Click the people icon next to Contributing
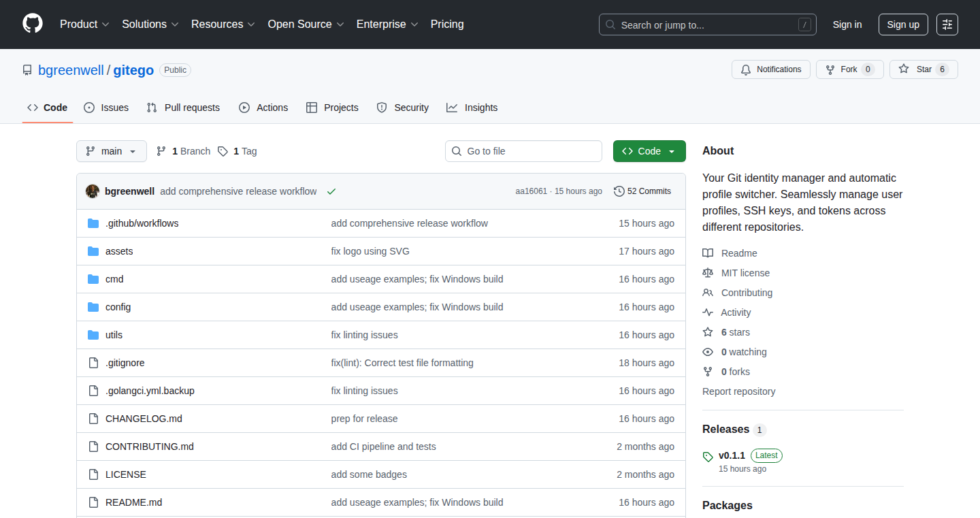 (708, 293)
